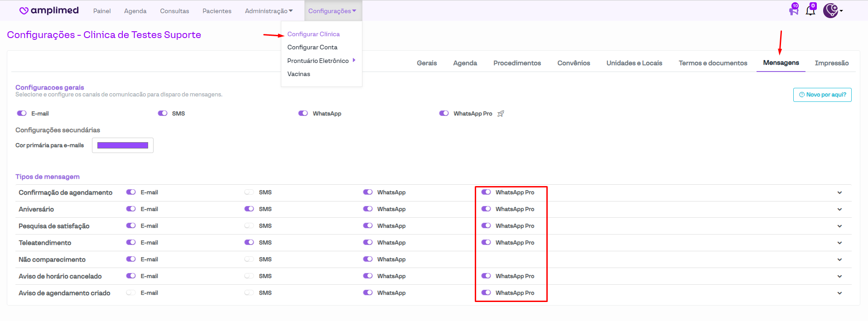Viewport: 868px width, 321px height.
Task: Toggle the general E-mail channel switch
Action: [22, 114]
